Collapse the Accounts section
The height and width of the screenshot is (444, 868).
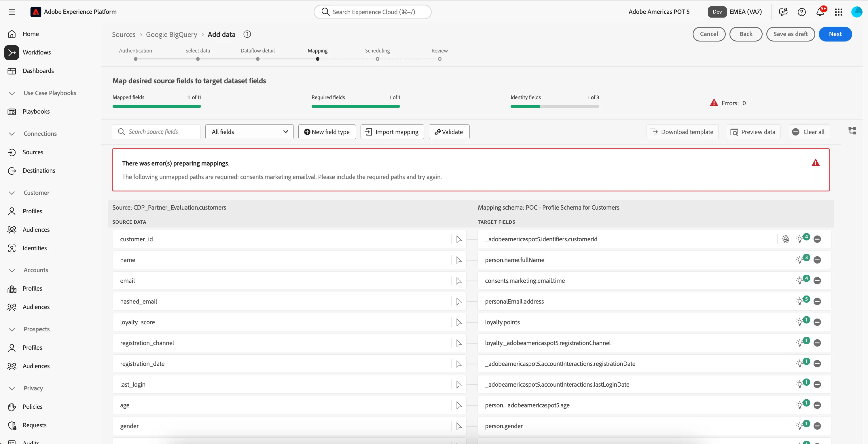[x=12, y=270]
